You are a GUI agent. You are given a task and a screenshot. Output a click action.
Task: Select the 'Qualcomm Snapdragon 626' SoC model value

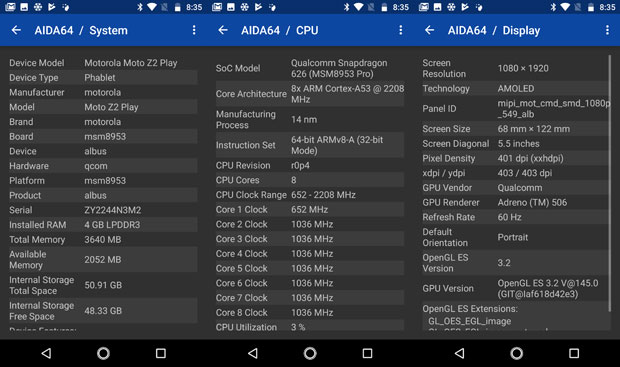(x=339, y=68)
